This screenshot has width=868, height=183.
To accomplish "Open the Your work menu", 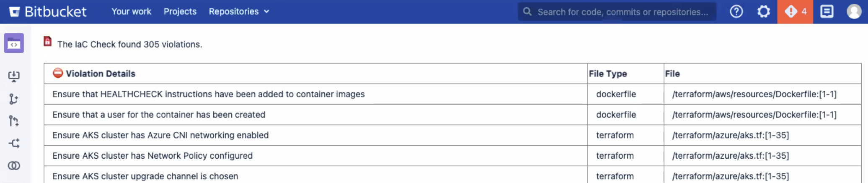I will point(131,12).
